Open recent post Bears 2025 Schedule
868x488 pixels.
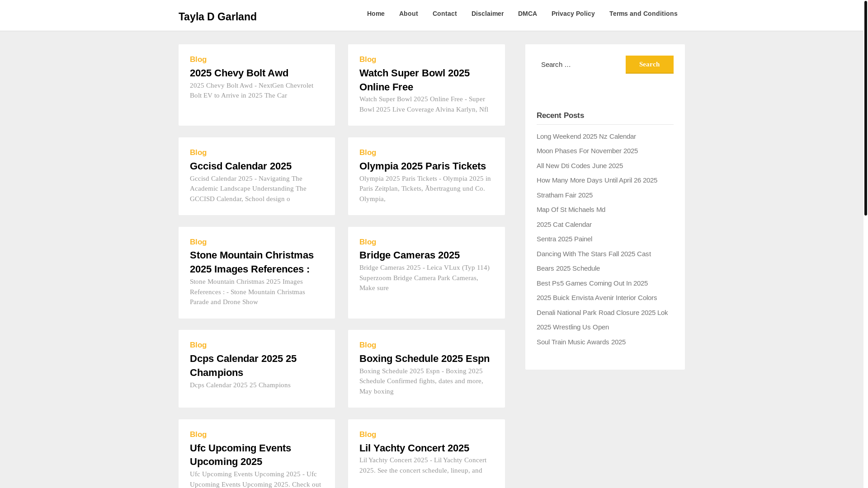tap(568, 268)
